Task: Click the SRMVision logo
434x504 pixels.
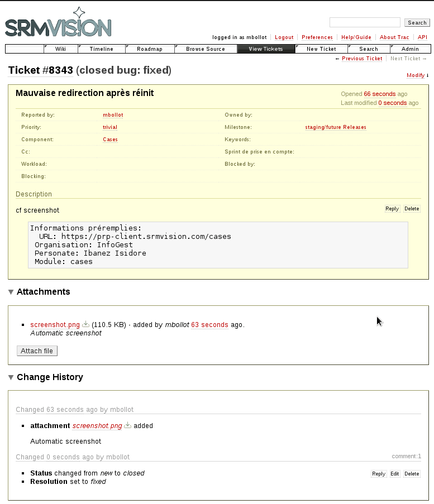Action: tap(58, 23)
